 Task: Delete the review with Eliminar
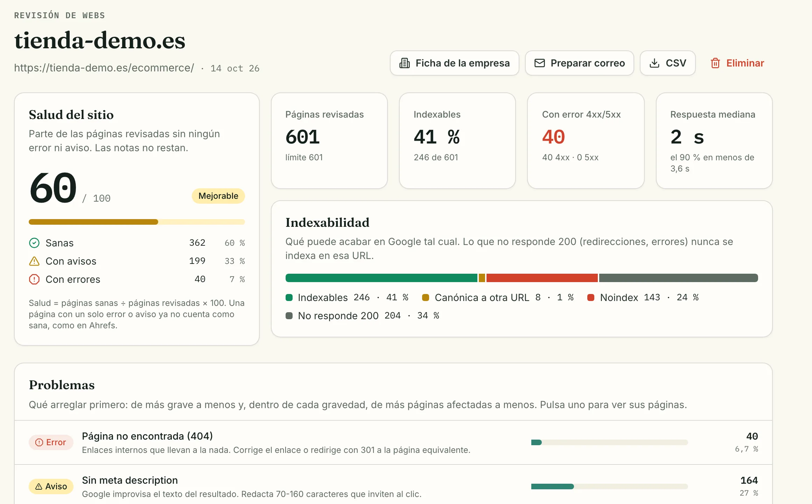(x=737, y=63)
